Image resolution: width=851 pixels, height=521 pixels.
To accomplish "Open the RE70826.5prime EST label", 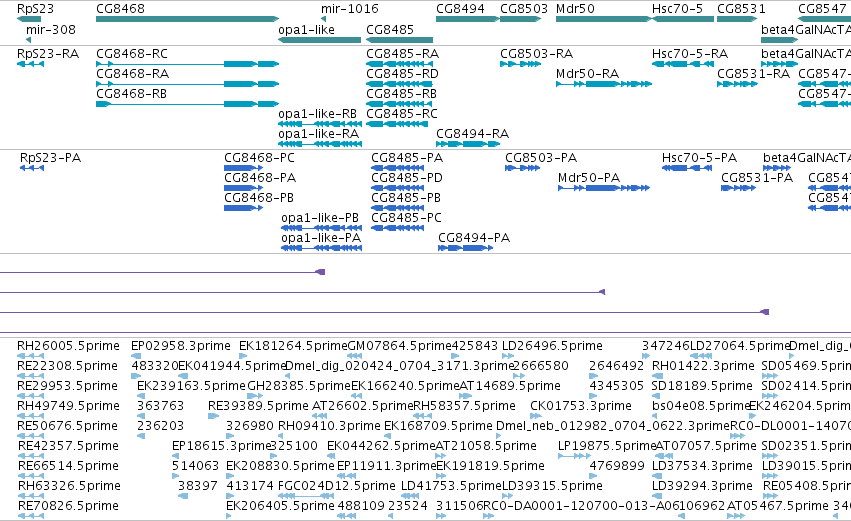I will (x=68, y=506).
